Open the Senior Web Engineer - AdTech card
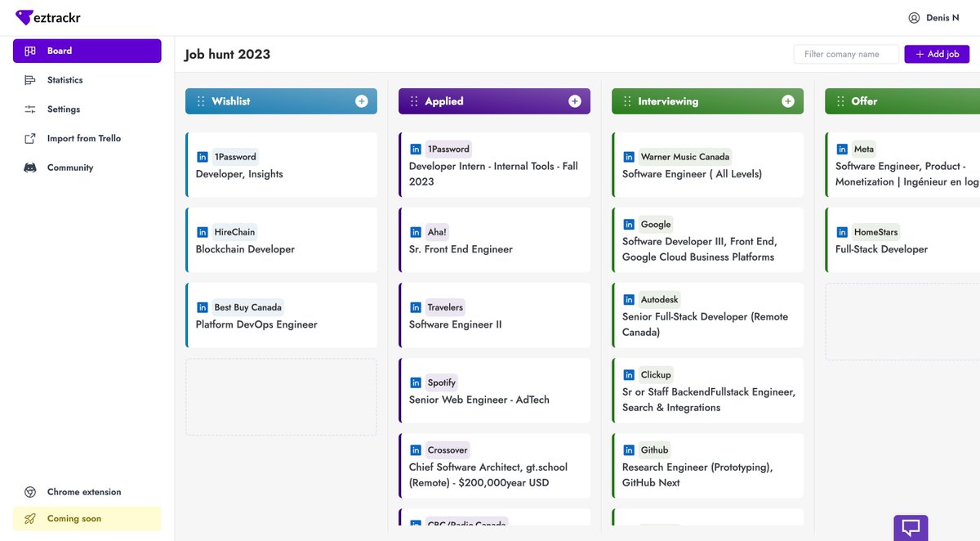The image size is (980, 541). pos(494,391)
